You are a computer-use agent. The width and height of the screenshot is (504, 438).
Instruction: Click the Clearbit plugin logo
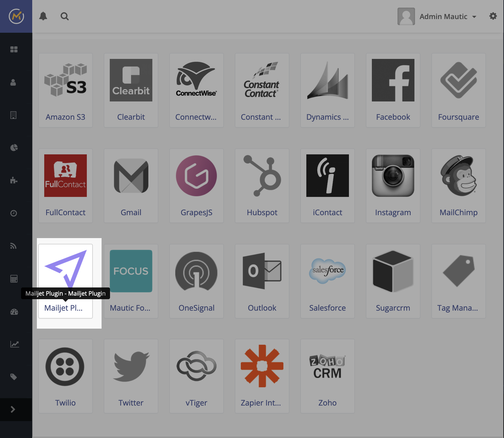coord(131,80)
